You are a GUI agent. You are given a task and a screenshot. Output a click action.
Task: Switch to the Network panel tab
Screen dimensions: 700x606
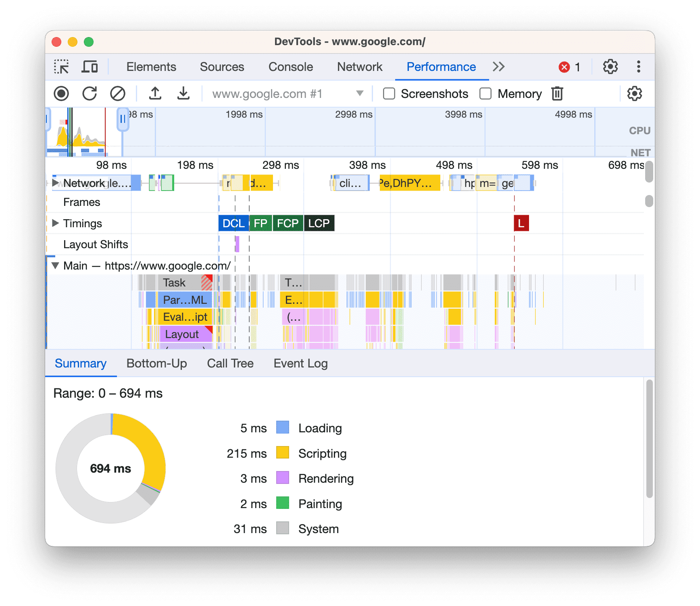pos(359,67)
